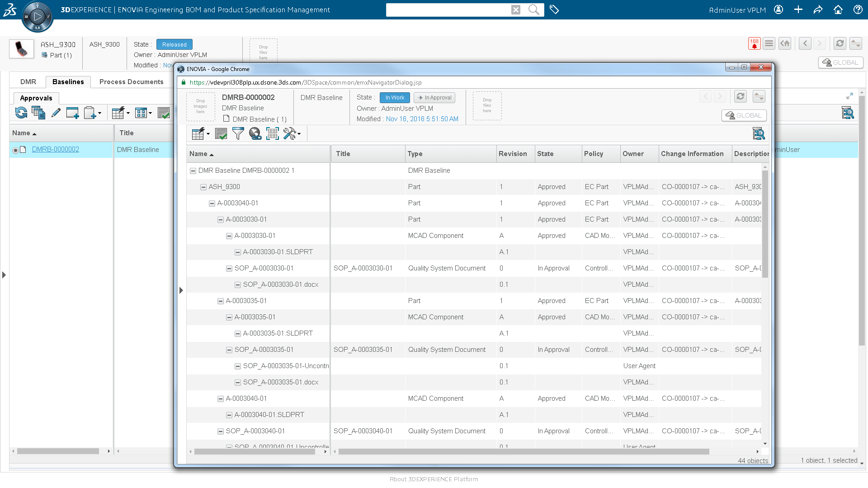The width and height of the screenshot is (868, 488).
Task: Click the main window vertical scrollbar
Action: [x=862, y=222]
